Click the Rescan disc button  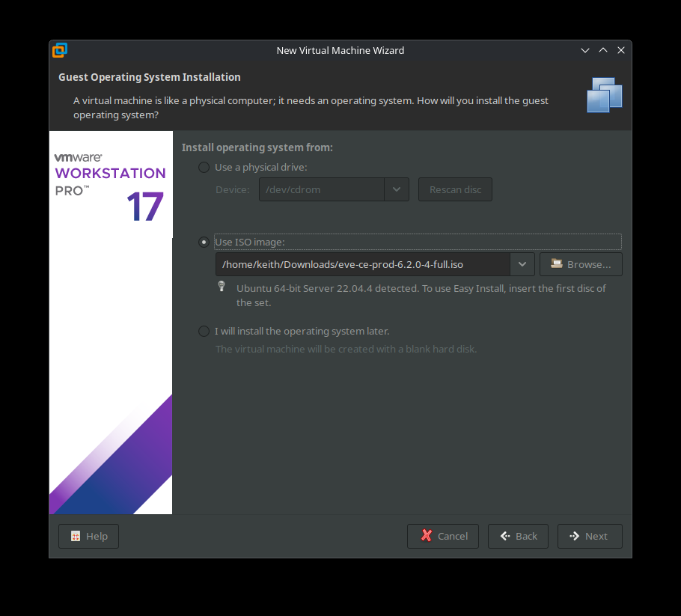pos(455,189)
